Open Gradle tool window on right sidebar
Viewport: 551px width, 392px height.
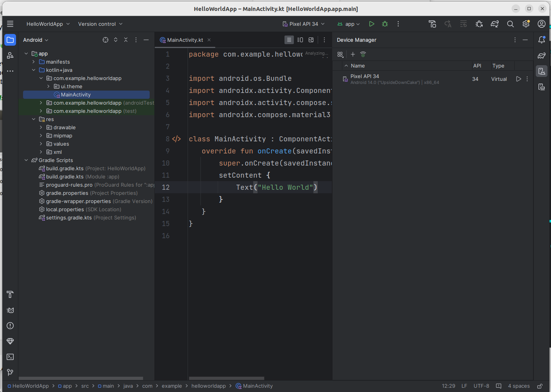click(x=542, y=55)
